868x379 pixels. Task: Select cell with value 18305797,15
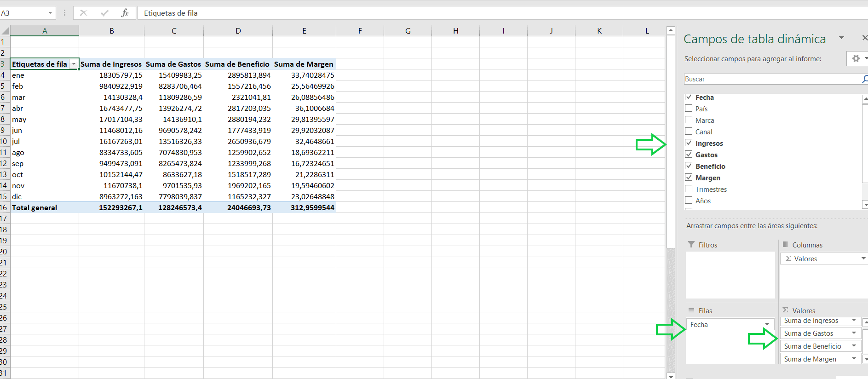click(112, 75)
